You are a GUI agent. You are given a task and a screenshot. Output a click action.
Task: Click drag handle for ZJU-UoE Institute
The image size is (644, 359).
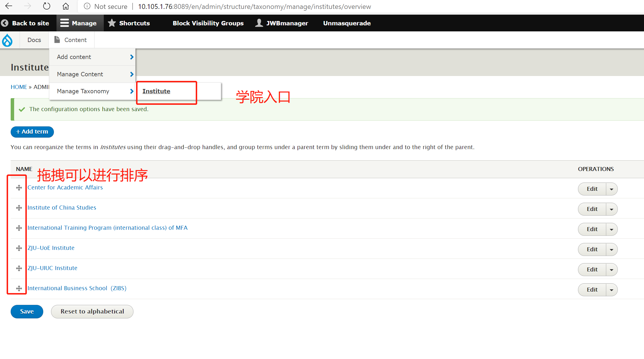point(19,248)
